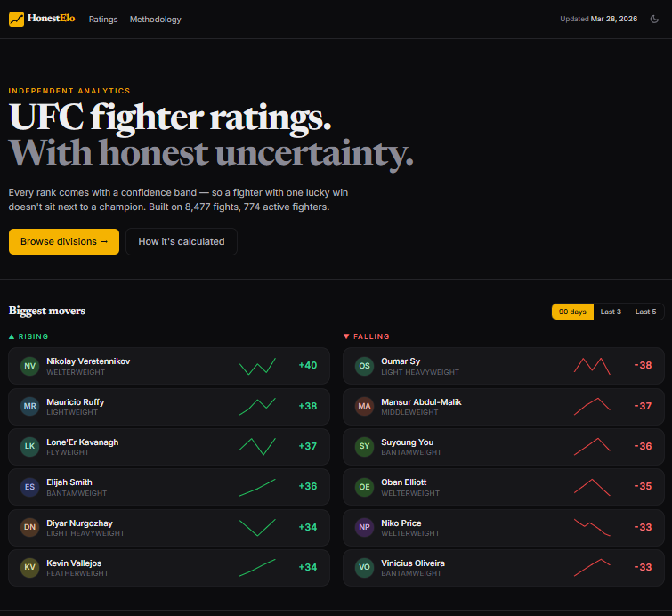Click the MR avatar for Mauricio Ruffy
This screenshot has height=616, width=672.
29,406
